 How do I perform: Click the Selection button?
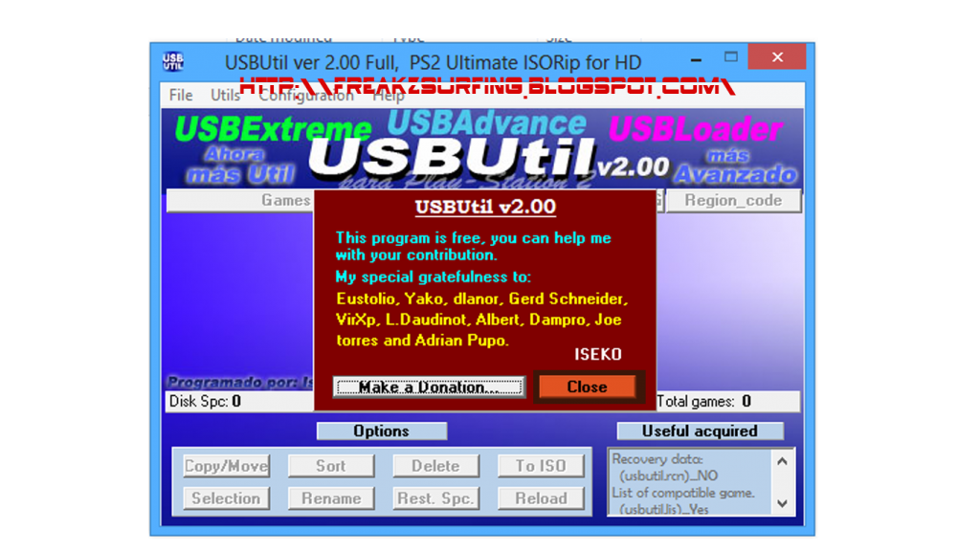point(226,498)
